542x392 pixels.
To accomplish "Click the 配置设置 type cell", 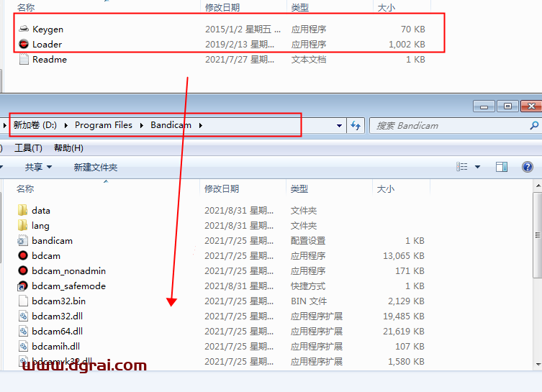I will click(308, 241).
